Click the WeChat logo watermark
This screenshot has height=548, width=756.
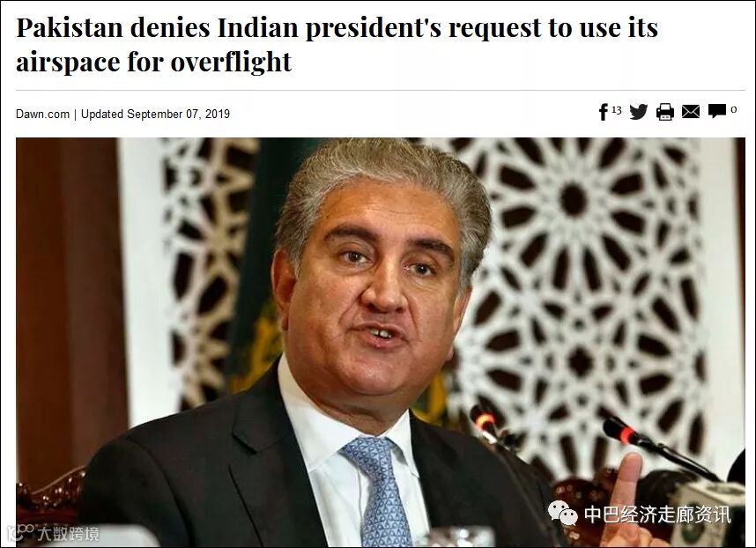(x=563, y=514)
